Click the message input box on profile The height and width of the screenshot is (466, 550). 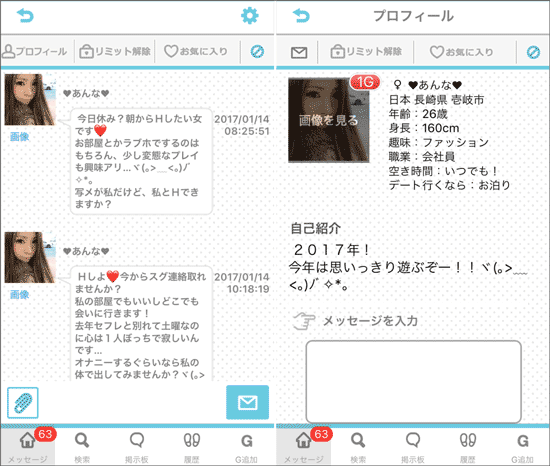pos(414,381)
